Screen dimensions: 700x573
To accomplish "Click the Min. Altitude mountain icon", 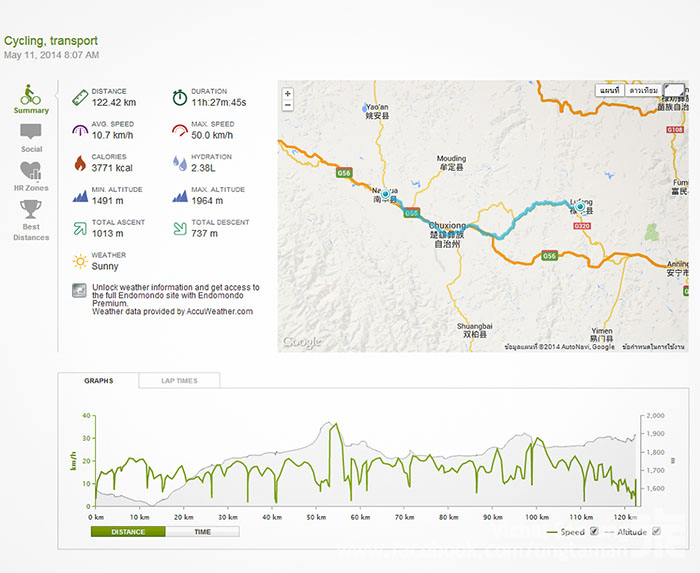I will 80,196.
